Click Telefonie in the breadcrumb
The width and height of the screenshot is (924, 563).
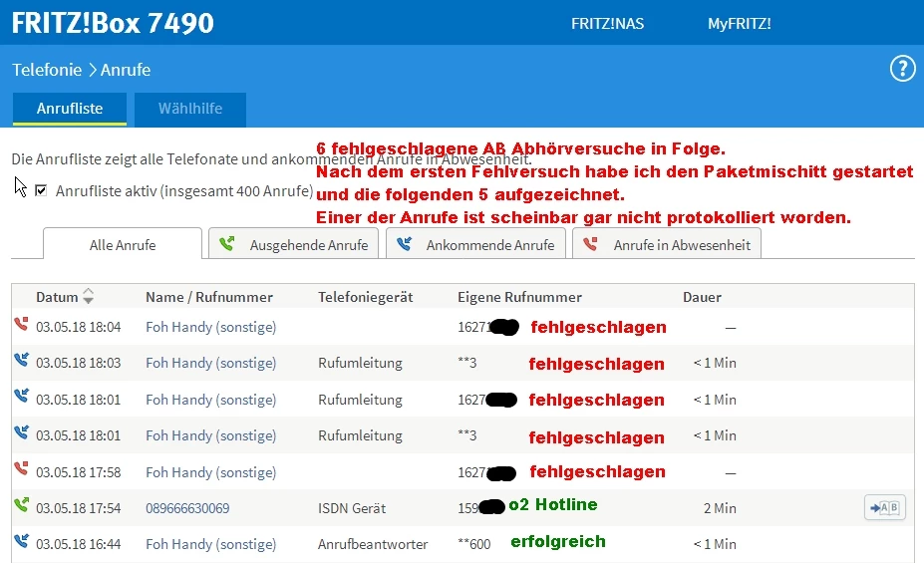click(47, 70)
